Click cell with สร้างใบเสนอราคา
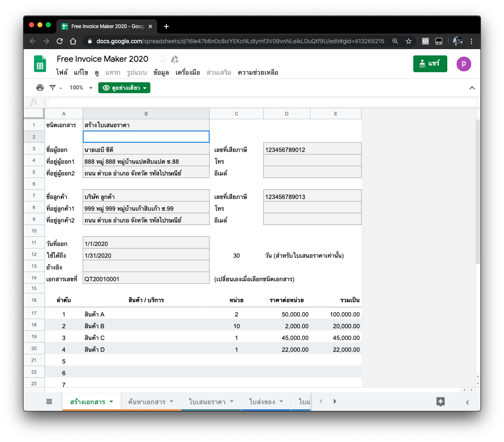 146,125
